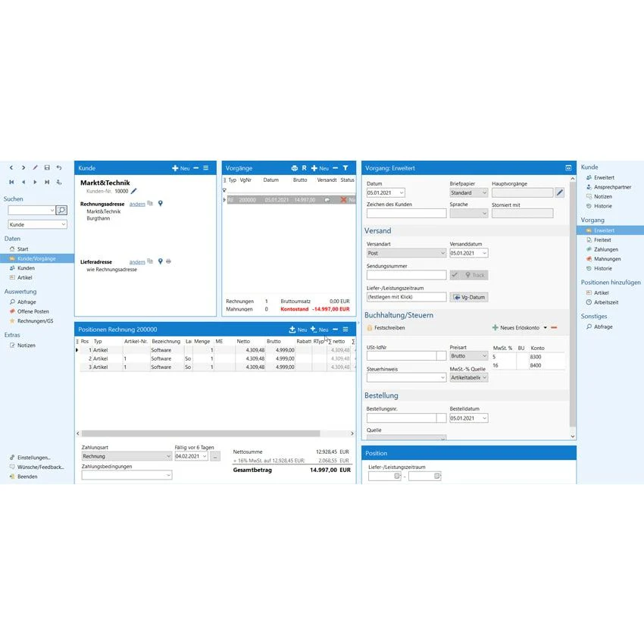Click the undo arrow icon in the toolbar
Screen dimensions: 644x644
click(59, 167)
